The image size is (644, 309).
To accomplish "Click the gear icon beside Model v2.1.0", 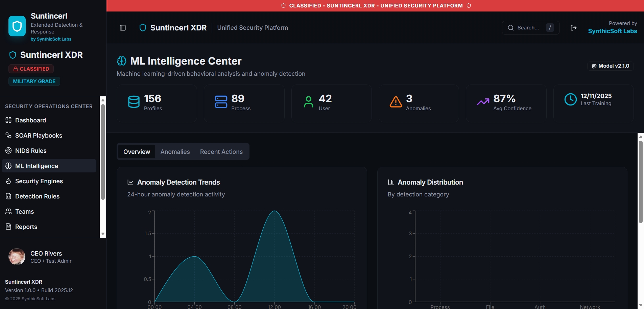I will (x=594, y=66).
